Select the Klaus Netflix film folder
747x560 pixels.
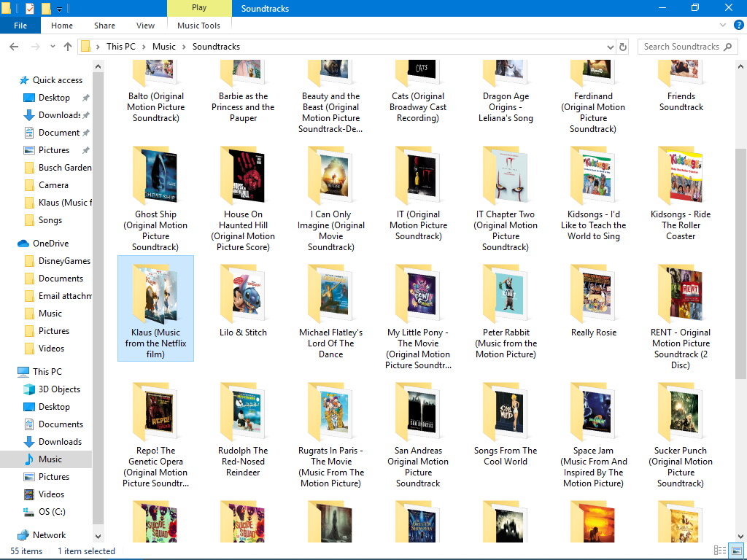155,308
